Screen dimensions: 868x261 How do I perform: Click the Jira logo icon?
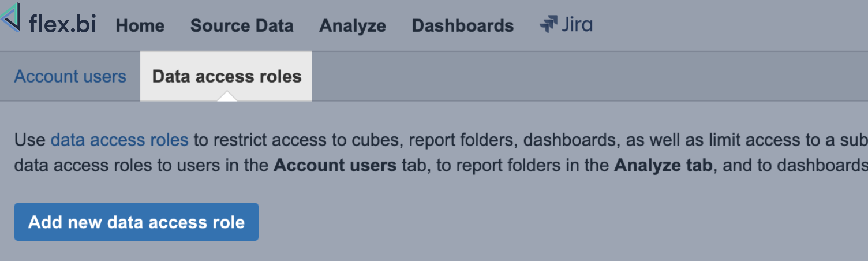(548, 24)
